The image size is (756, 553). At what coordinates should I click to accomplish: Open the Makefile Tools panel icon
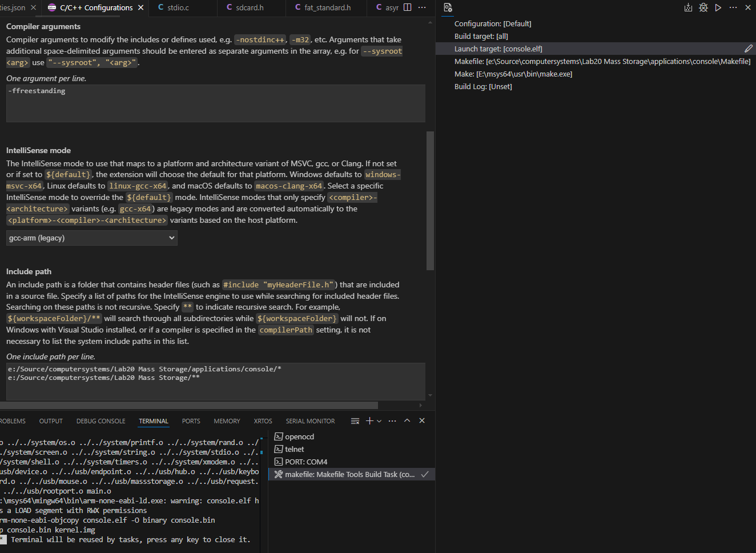click(448, 7)
